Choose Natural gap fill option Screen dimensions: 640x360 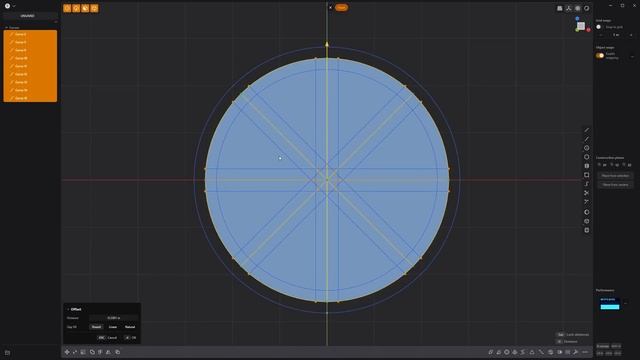(x=130, y=327)
